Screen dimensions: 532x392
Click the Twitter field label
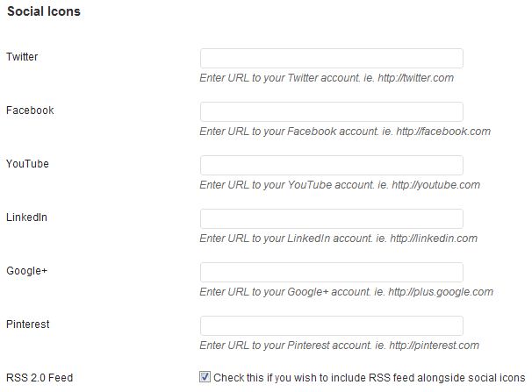coord(22,57)
